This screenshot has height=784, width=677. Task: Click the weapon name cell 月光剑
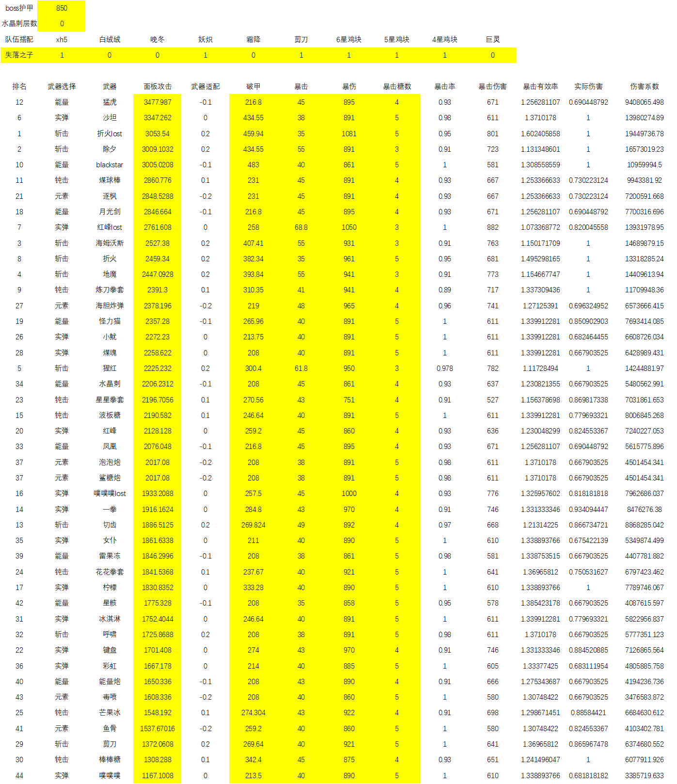click(110, 212)
